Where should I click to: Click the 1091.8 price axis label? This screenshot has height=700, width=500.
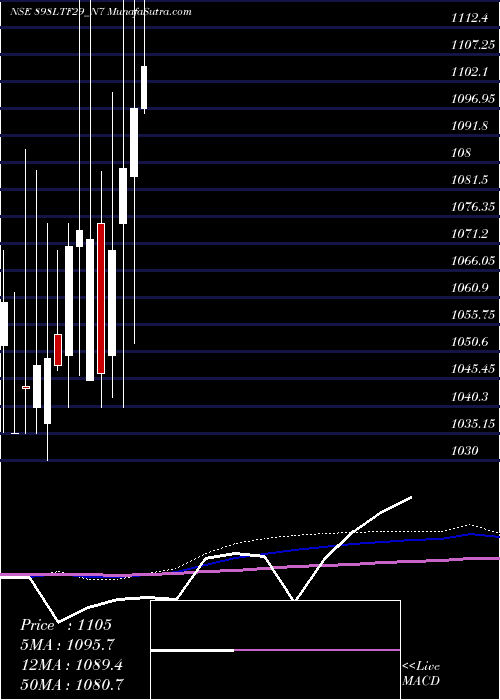469,125
